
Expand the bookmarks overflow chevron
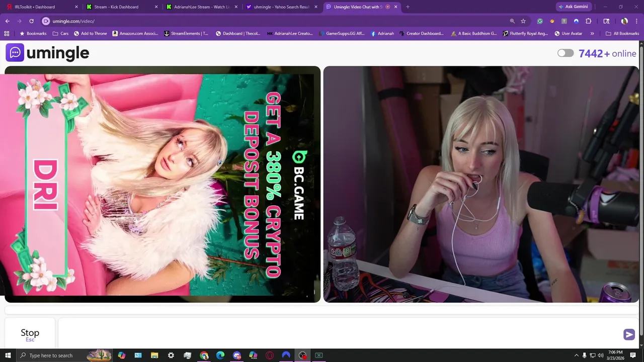tap(592, 33)
